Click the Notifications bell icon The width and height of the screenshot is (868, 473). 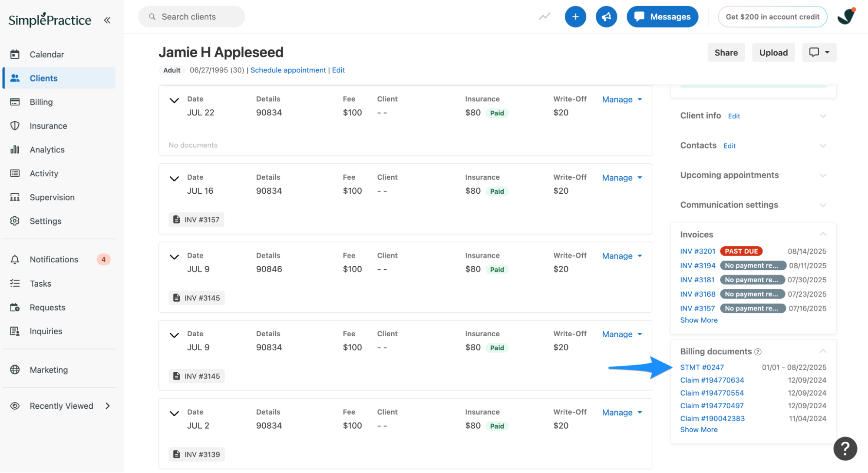15,259
